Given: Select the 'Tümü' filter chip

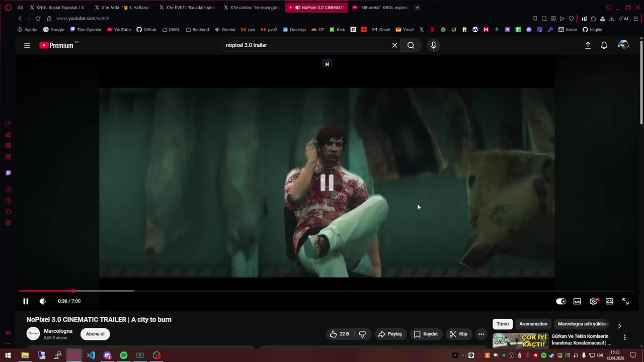Looking at the screenshot, I should click(503, 324).
